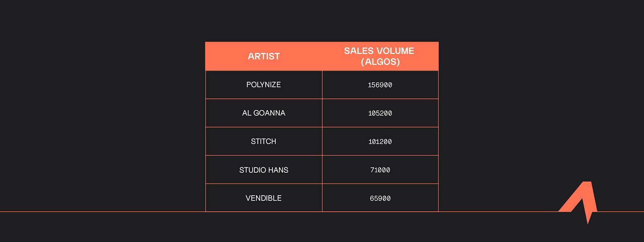Select the 101200 sales value

click(380, 142)
